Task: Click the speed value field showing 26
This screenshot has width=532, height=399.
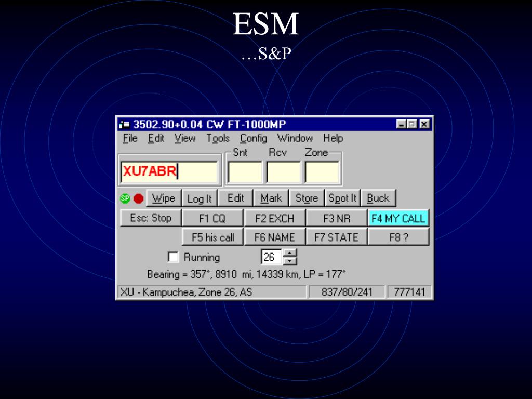Action: (x=271, y=257)
